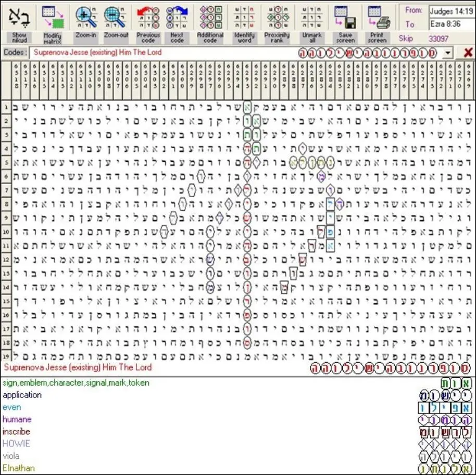The width and height of the screenshot is (476, 475).
Task: Select the 'even' code entry
Action: click(x=11, y=407)
